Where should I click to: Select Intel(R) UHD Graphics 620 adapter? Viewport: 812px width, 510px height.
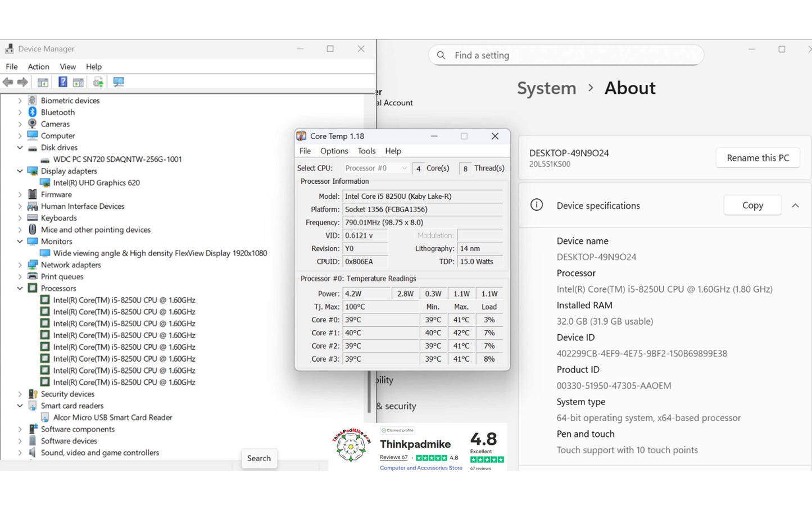pos(96,183)
